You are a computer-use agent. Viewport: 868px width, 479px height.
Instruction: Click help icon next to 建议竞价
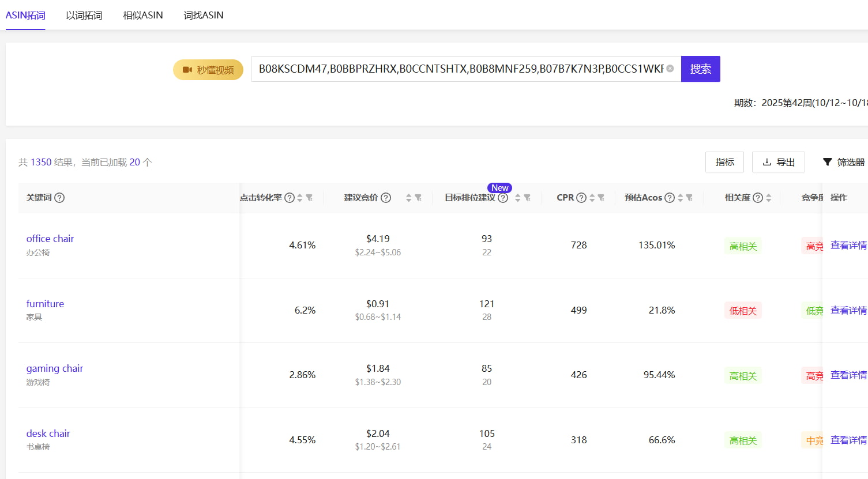click(x=386, y=198)
